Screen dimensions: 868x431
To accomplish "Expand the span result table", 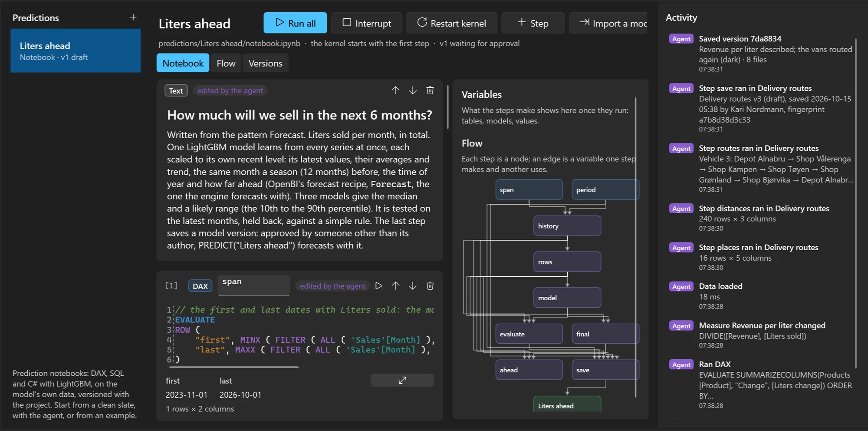I will coord(402,380).
